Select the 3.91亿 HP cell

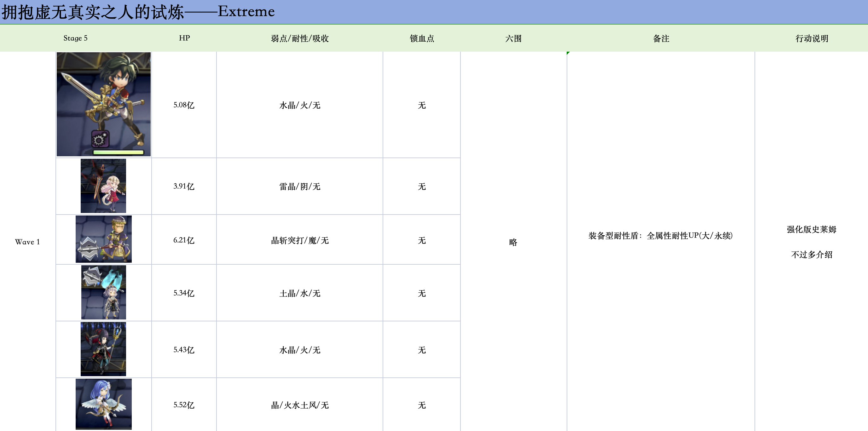pyautogui.click(x=184, y=186)
